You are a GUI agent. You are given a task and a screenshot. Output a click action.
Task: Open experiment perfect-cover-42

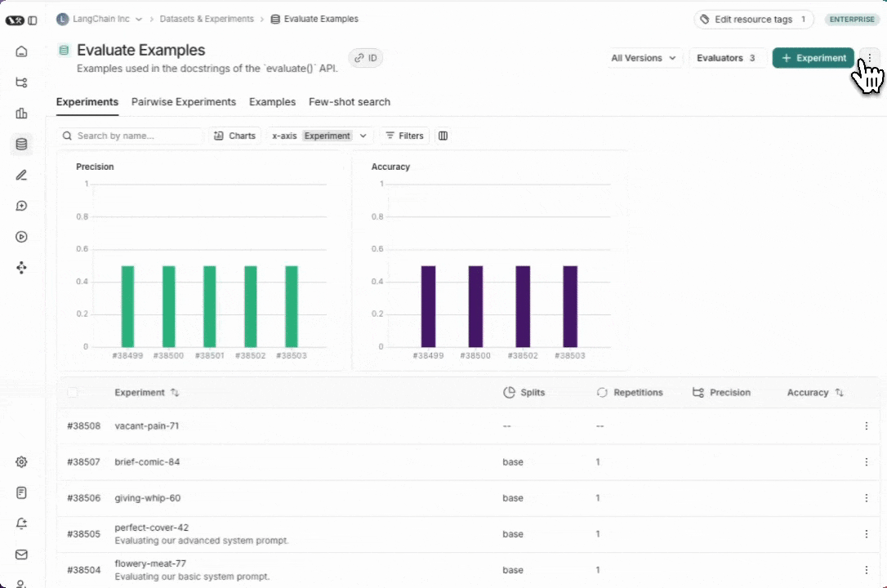coord(152,528)
